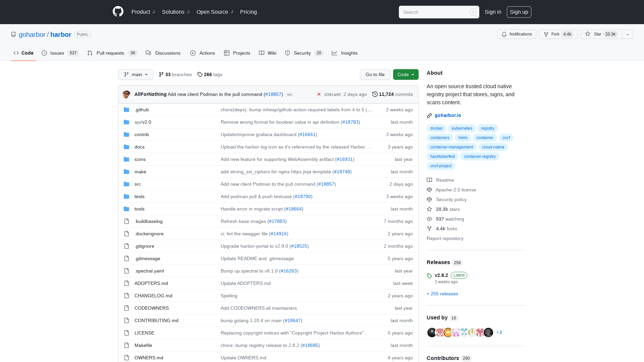644x362 pixels.
Task: Click the file icon beside Makefile
Action: point(126,345)
